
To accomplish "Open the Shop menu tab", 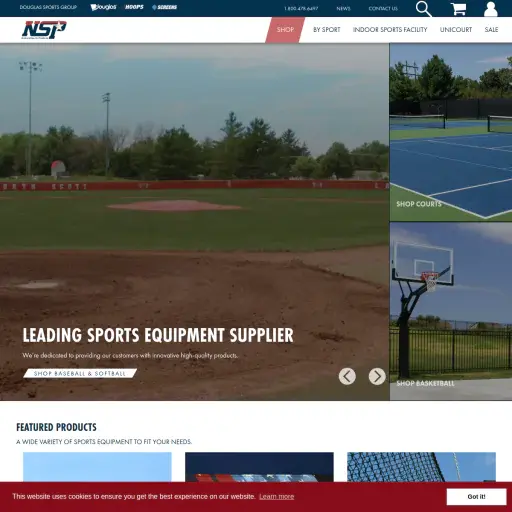I will click(285, 30).
